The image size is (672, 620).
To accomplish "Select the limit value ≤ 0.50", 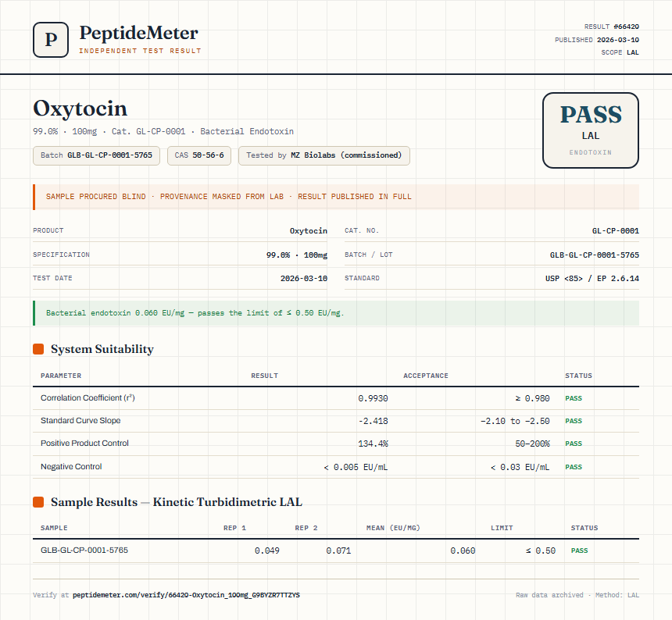I will pyautogui.click(x=541, y=551).
